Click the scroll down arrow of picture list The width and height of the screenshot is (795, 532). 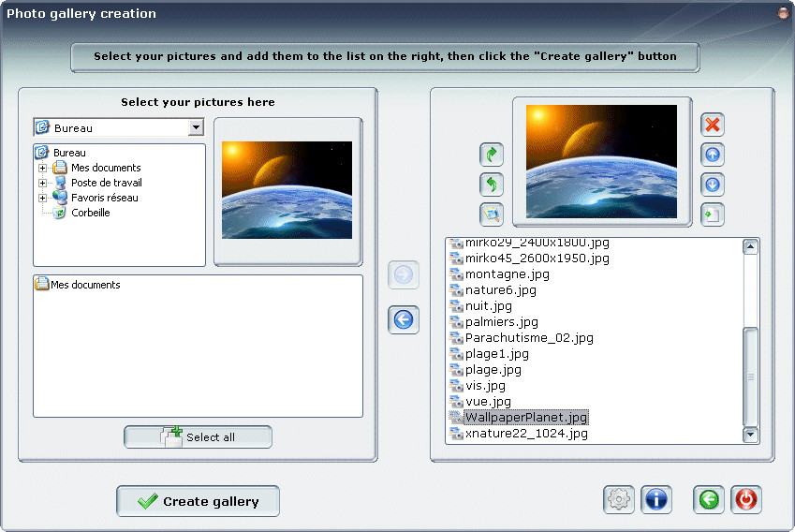[750, 435]
